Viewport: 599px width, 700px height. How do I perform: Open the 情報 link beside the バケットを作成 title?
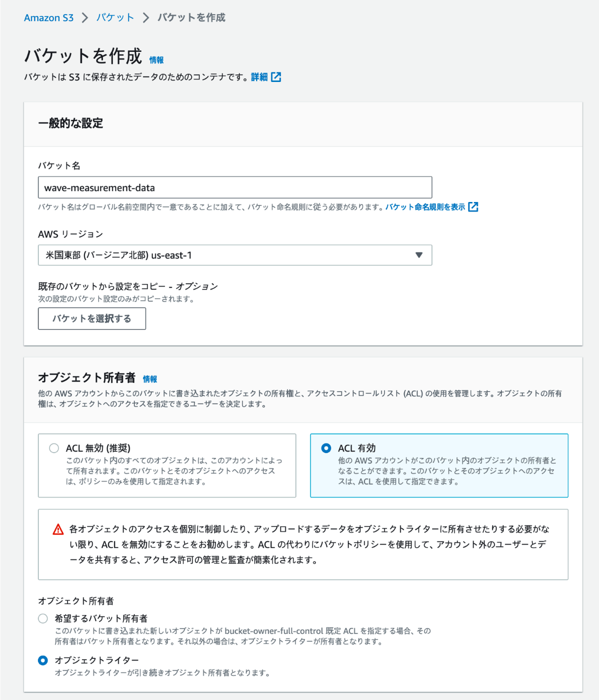point(156,60)
